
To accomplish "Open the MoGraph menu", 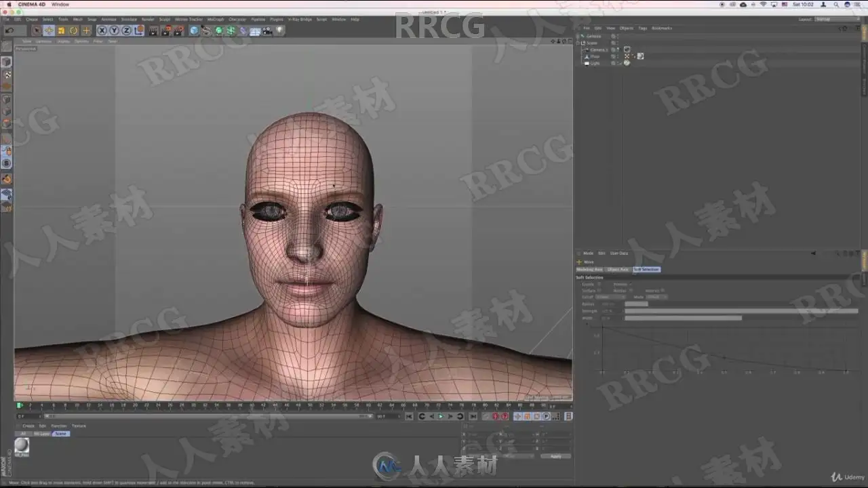I will 215,19.
